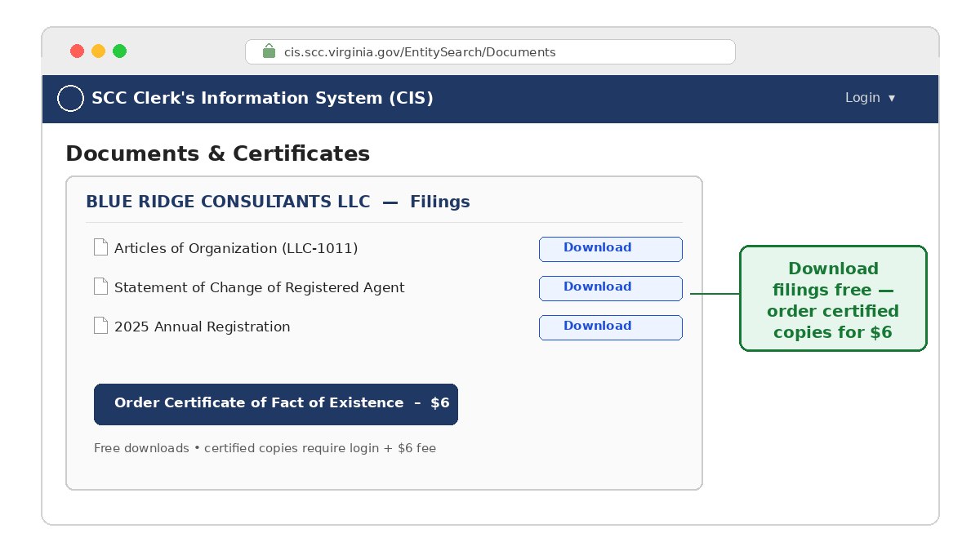Download the Articles of Organization (LLC-1011)

click(610, 249)
